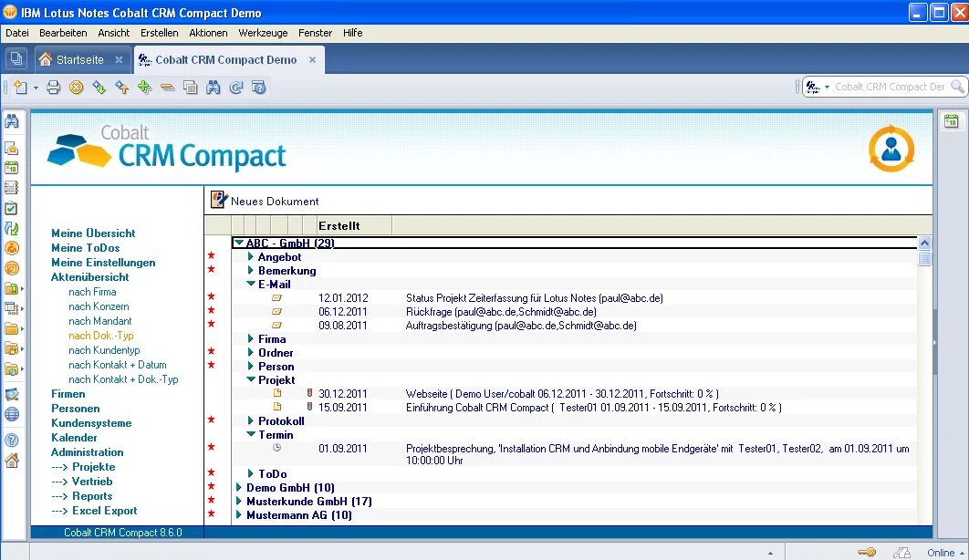
Task: Click the orange user profile icon in banner
Action: (891, 149)
